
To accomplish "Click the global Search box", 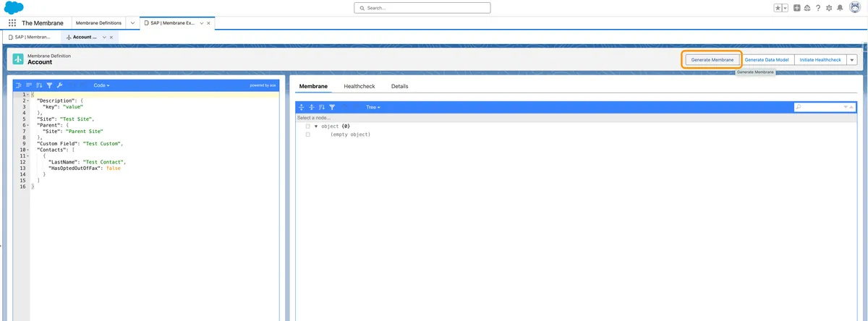I will (422, 8).
